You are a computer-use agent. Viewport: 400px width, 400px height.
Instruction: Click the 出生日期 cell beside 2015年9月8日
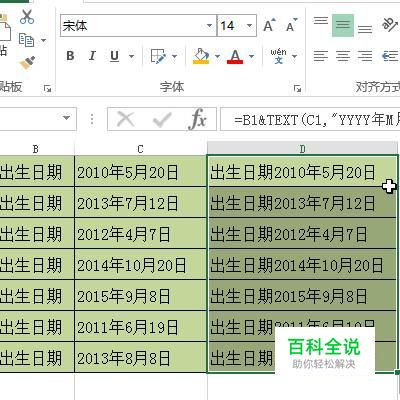[x=37, y=296]
